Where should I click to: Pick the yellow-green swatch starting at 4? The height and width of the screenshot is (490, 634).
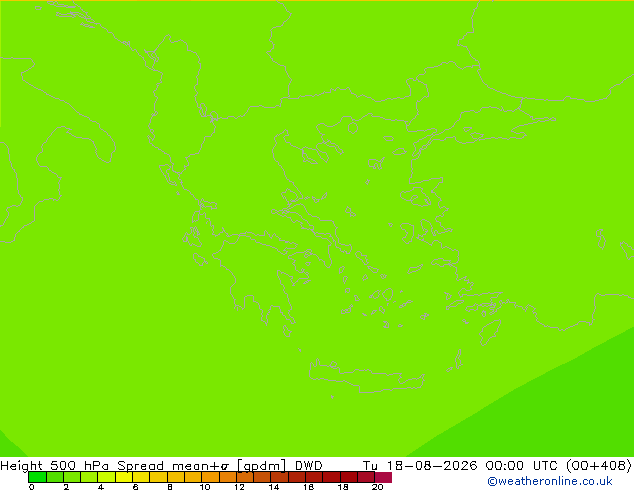[107, 477]
